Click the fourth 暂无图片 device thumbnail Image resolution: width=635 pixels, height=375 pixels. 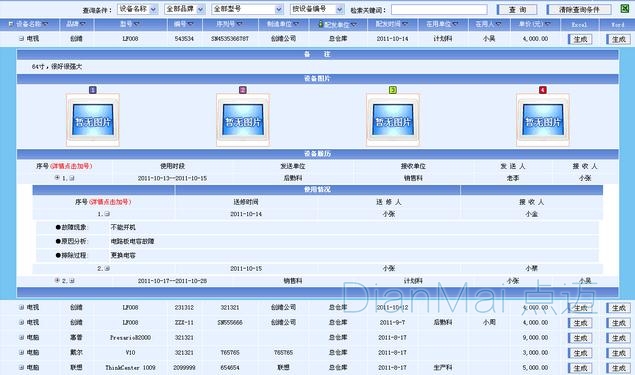(543, 120)
